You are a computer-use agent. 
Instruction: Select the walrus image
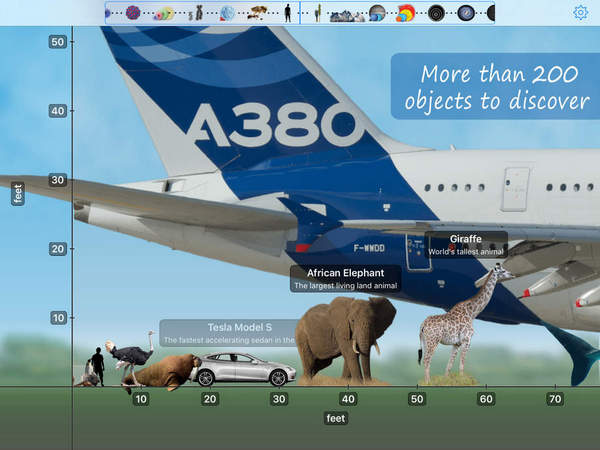163,371
